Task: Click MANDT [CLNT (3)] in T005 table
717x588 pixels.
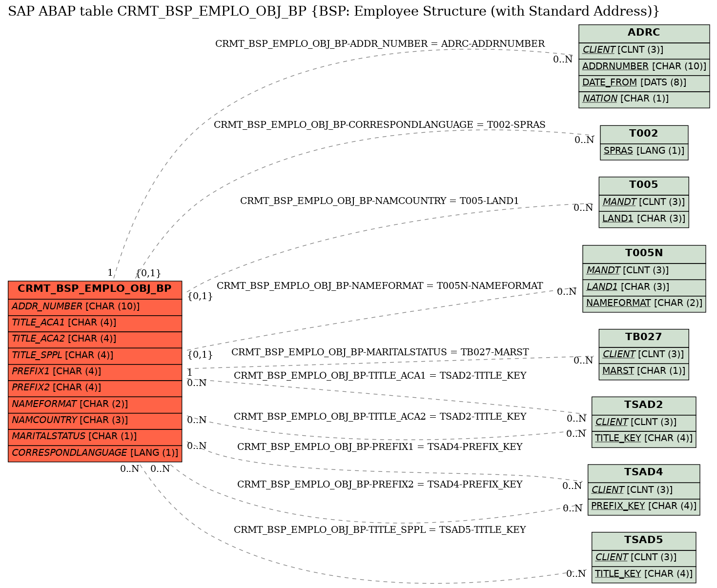Action: click(644, 203)
